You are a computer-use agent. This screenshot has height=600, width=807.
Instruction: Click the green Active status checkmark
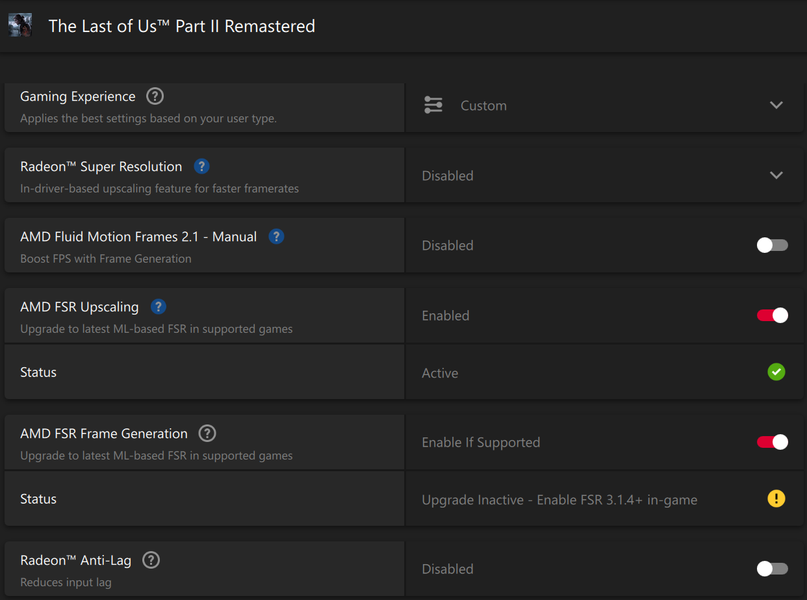tap(776, 372)
